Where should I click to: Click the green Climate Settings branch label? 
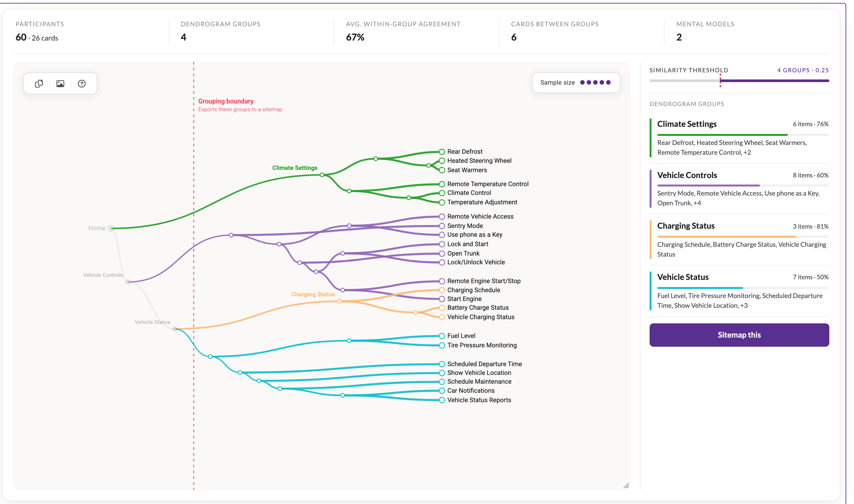(x=295, y=168)
